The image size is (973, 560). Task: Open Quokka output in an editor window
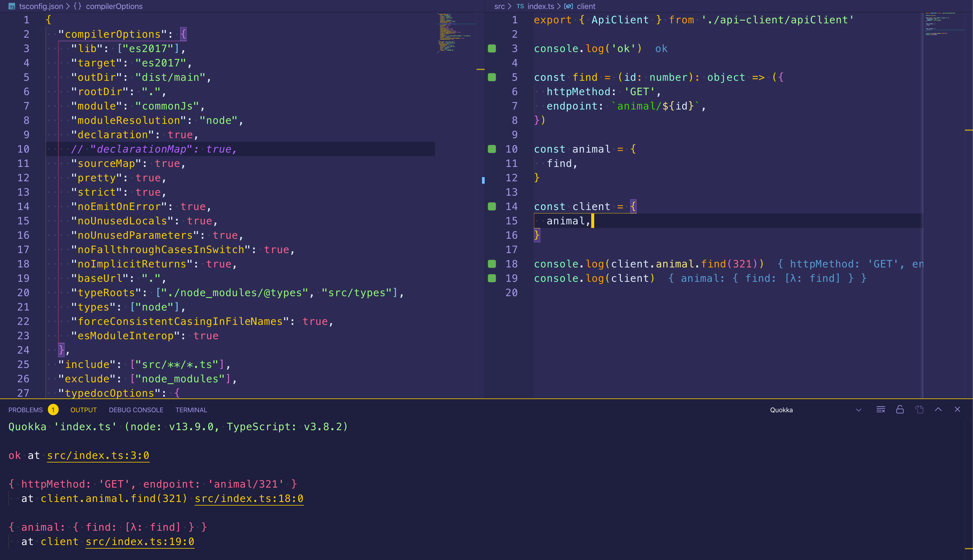(919, 410)
